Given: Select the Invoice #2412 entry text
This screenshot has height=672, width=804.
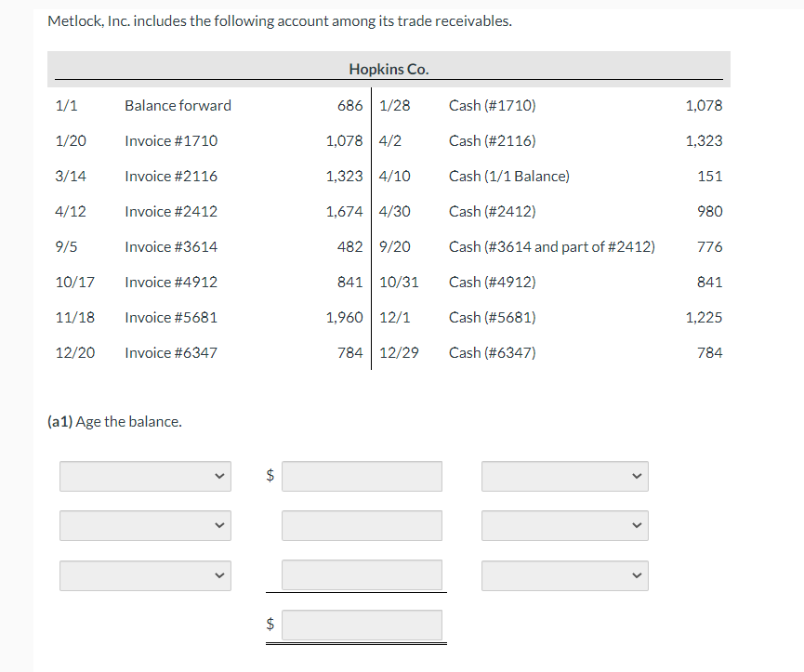Looking at the screenshot, I should click(x=171, y=212).
